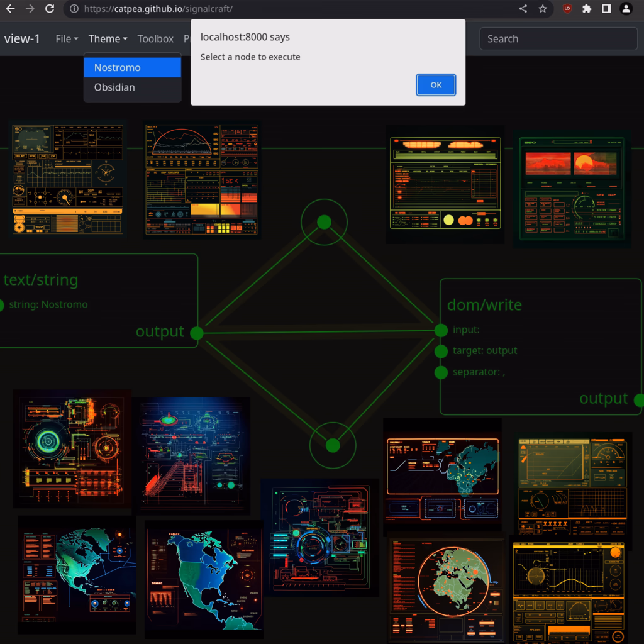This screenshot has width=644, height=644.
Task: Open the user profile avatar icon
Action: (x=626, y=9)
